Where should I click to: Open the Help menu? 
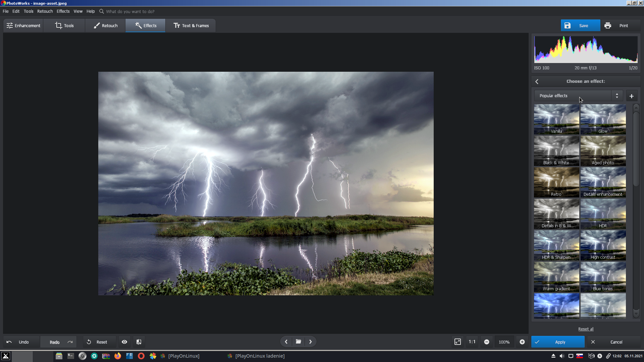pos(91,11)
